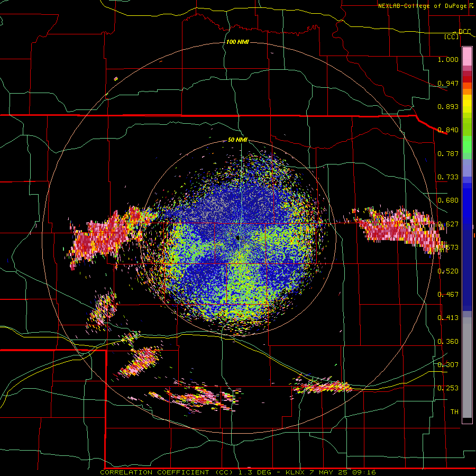
Task: Click the 0.947 scale value
Action: [x=448, y=83]
